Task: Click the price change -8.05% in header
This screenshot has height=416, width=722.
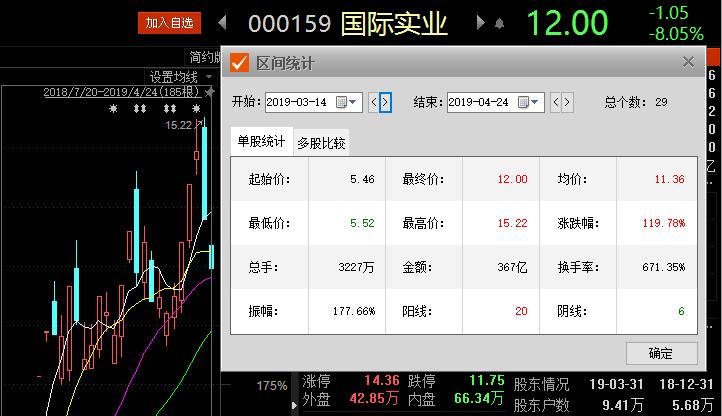Action: click(676, 34)
